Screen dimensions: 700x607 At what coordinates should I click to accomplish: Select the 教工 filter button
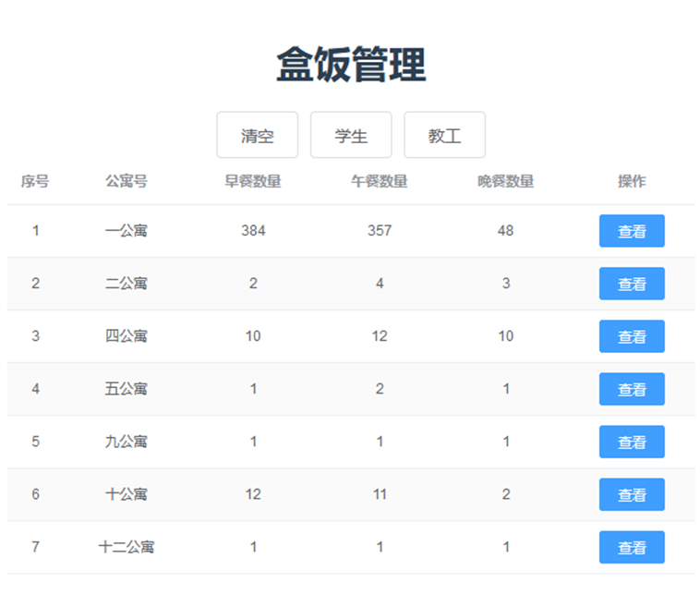coord(444,136)
